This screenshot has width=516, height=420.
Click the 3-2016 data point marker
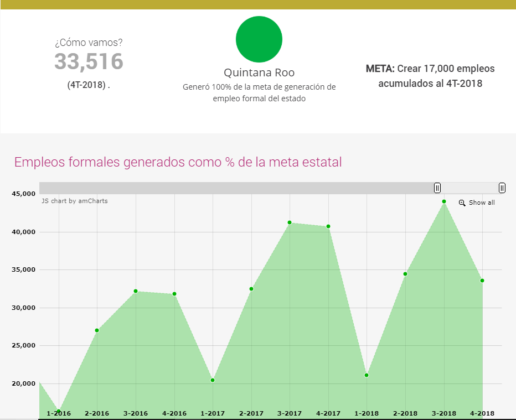[x=136, y=291]
